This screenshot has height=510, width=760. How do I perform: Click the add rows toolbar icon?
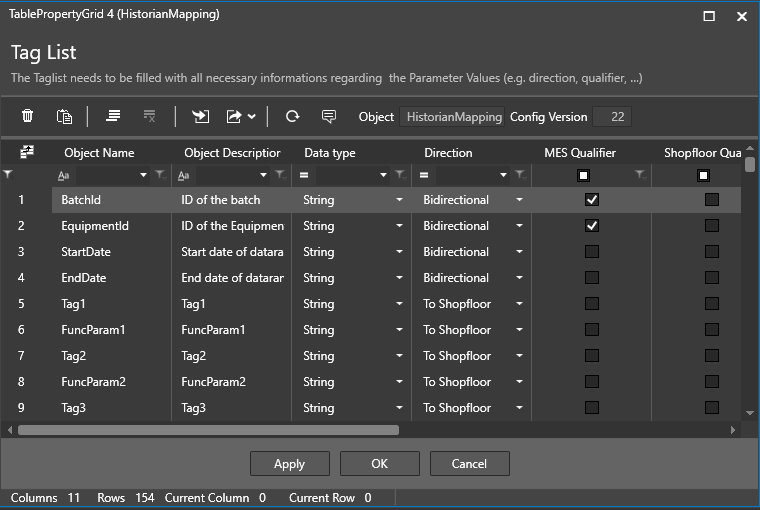tap(113, 116)
